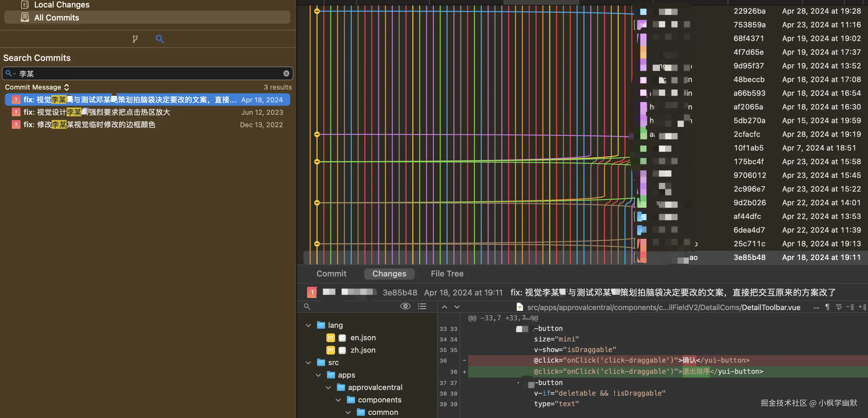
Task: Click commit 22926ba's blue branch color square
Action: point(643,12)
